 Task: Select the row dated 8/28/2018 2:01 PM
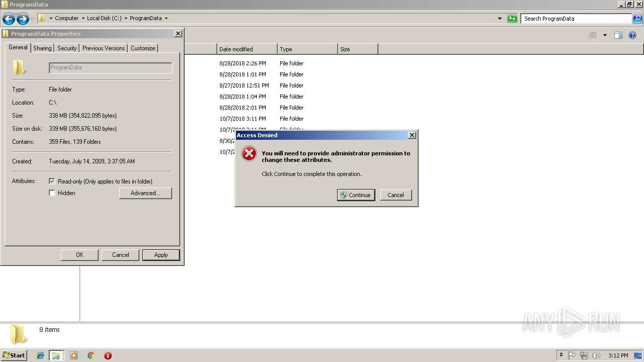point(262,108)
